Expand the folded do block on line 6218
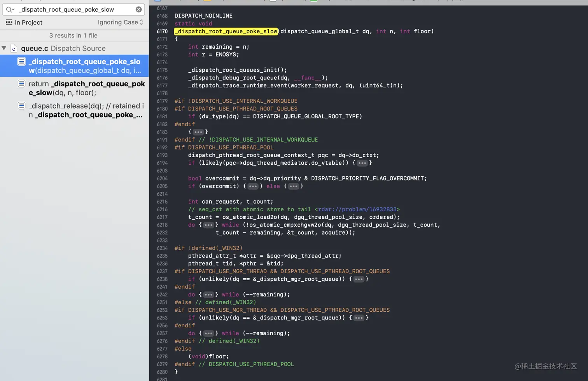The image size is (588, 381). [x=208, y=225]
